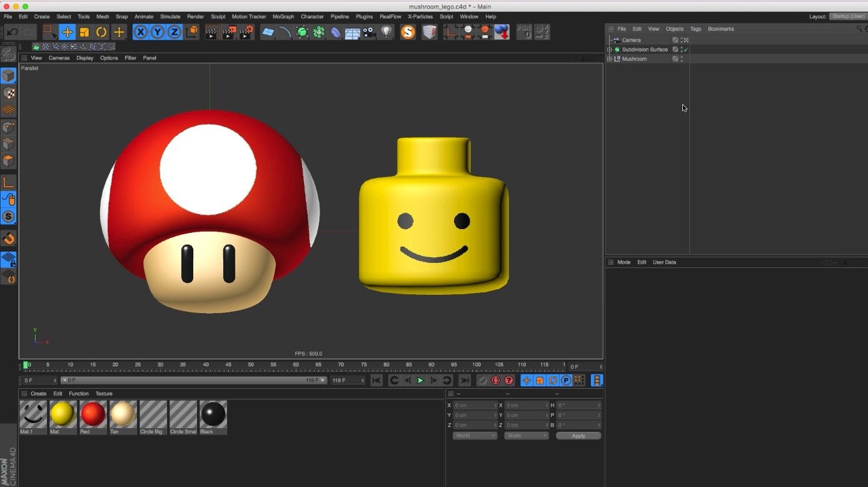868x487 pixels.
Task: Click the red question mark keyframe icon
Action: (509, 381)
